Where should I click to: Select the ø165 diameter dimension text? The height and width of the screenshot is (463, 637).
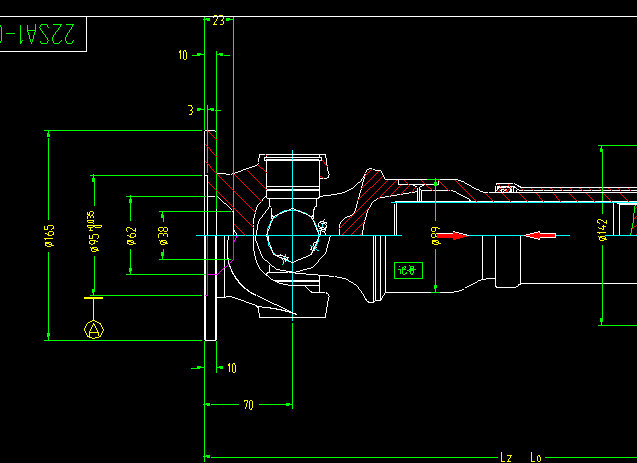click(49, 235)
